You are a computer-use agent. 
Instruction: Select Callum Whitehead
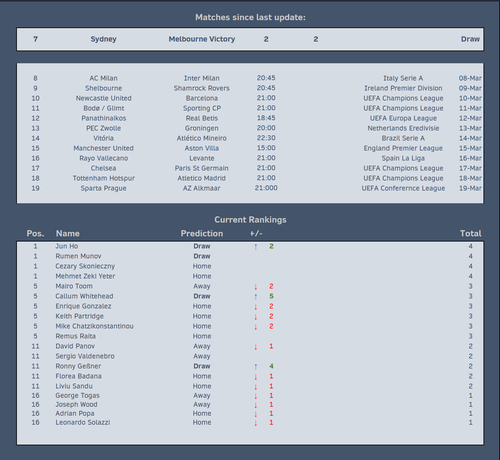[x=84, y=296]
